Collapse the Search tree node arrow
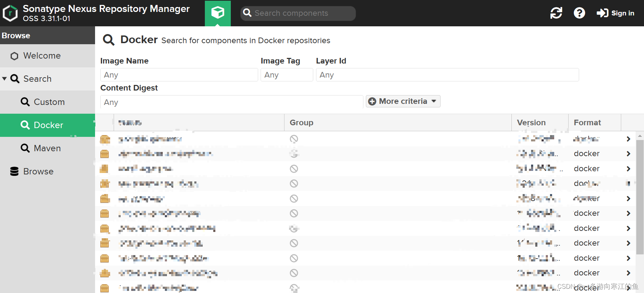Screen dimensions: 644x293 pyautogui.click(x=5, y=79)
